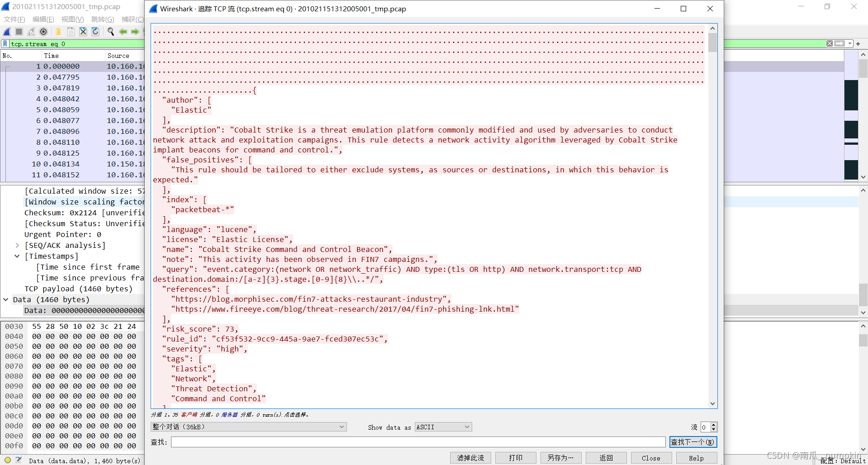The height and width of the screenshot is (465, 868).
Task: Click the fireeye.com reference URL text
Action: 345,309
